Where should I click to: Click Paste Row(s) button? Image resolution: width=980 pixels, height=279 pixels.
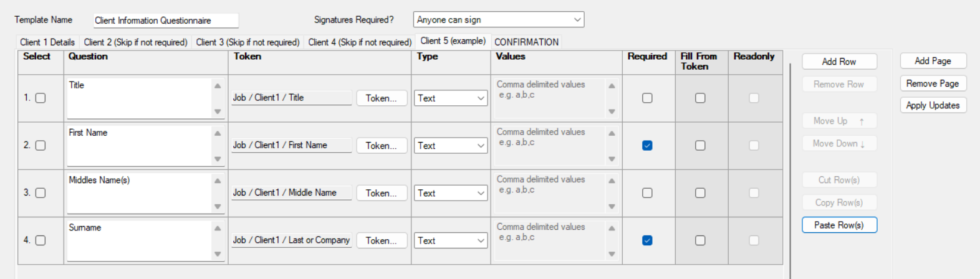(838, 225)
